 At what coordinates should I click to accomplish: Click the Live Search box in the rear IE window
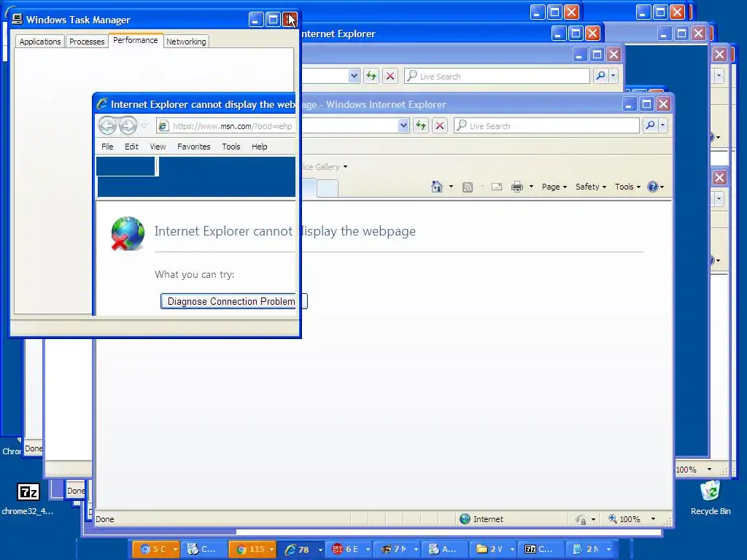click(x=497, y=76)
